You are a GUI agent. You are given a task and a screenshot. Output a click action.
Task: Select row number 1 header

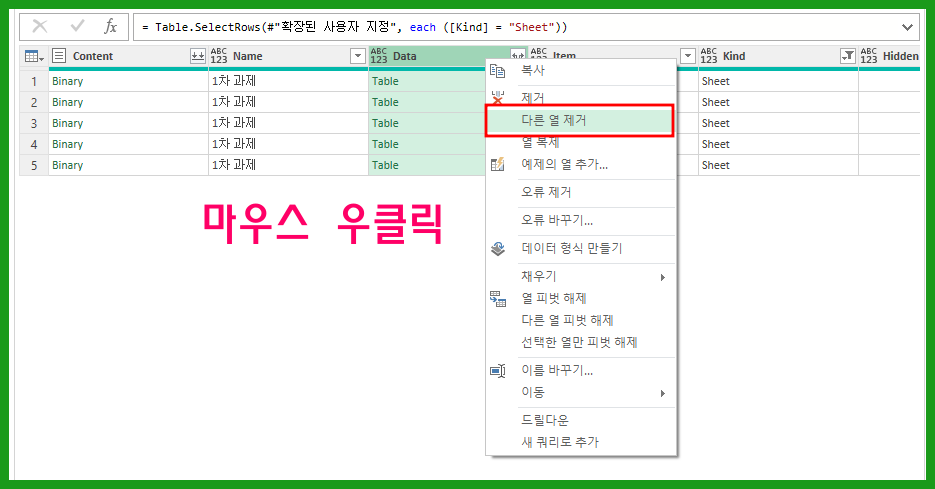[34, 81]
